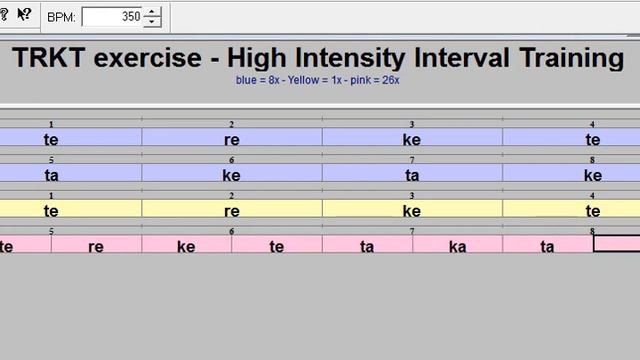Decrease BPM with the down stepper arrow
This screenshot has width=640, height=360.
(152, 22)
